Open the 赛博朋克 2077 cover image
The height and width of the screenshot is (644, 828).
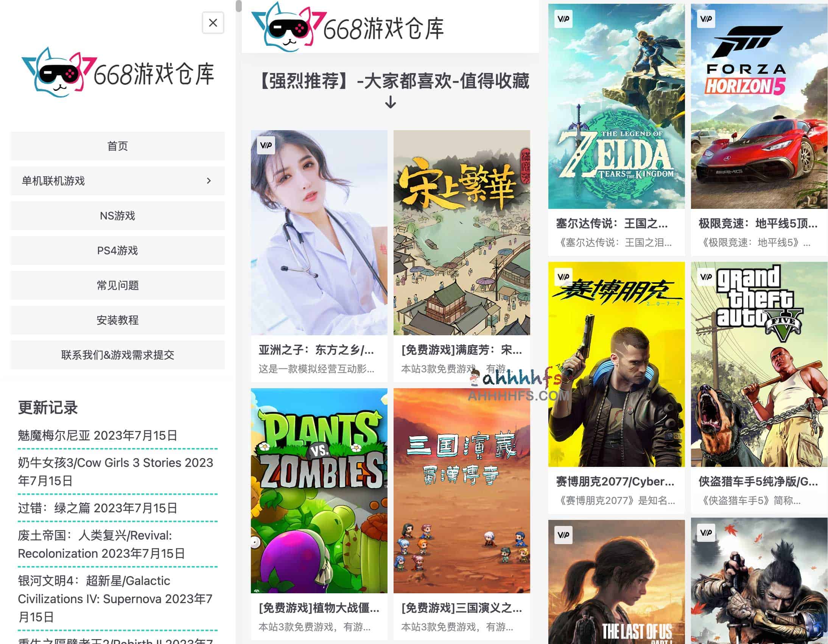click(x=616, y=364)
